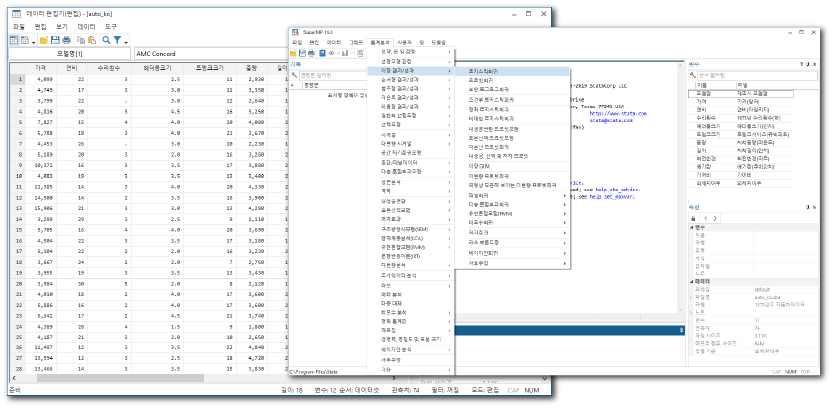Click the log icon in Stata toolbar
The image size is (832, 408).
coord(323,53)
